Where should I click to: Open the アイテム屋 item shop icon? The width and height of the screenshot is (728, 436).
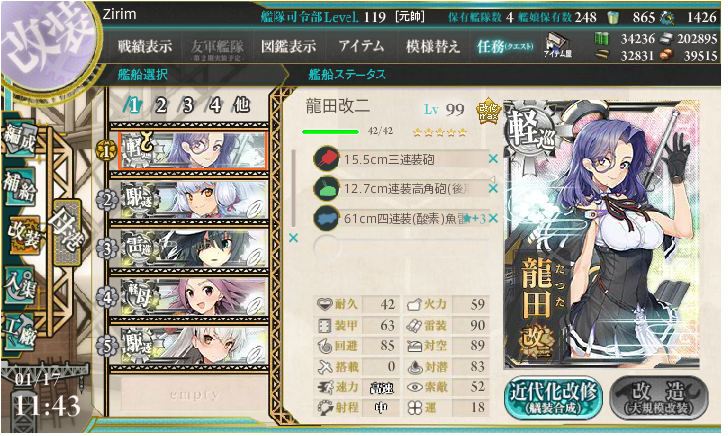558,46
